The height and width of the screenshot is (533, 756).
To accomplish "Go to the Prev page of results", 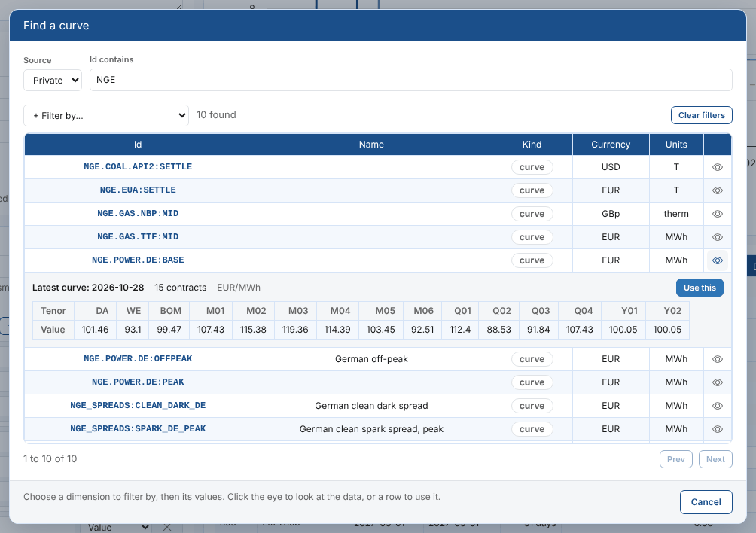I will [676, 459].
